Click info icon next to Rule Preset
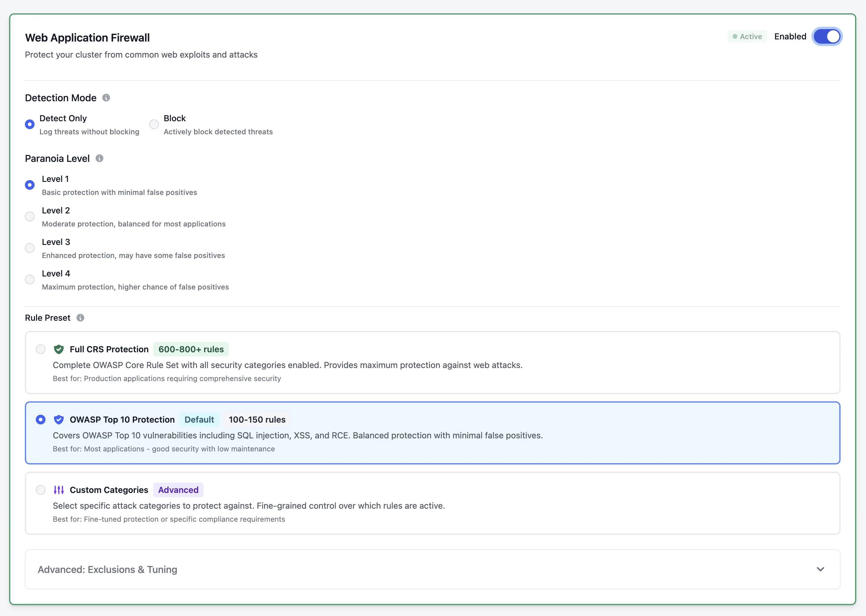This screenshot has height=616, width=866. 80,318
